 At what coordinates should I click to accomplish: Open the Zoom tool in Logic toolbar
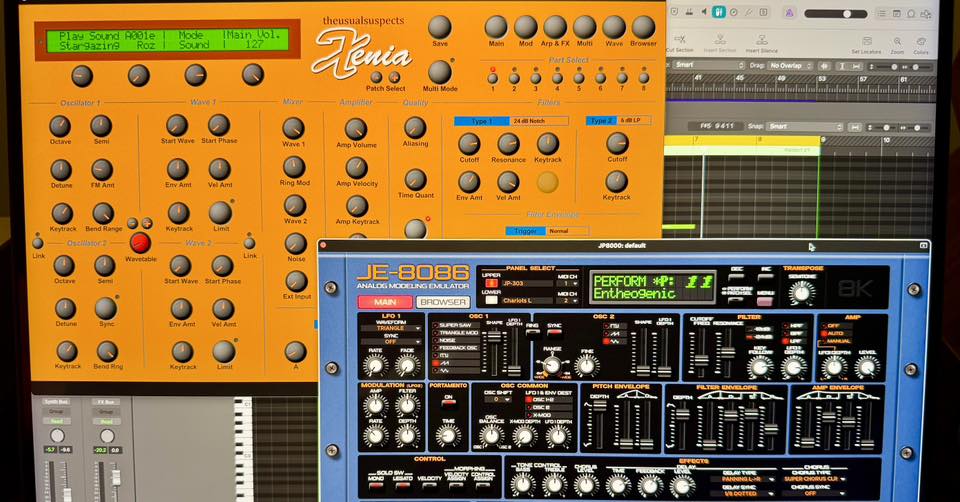pos(897,41)
